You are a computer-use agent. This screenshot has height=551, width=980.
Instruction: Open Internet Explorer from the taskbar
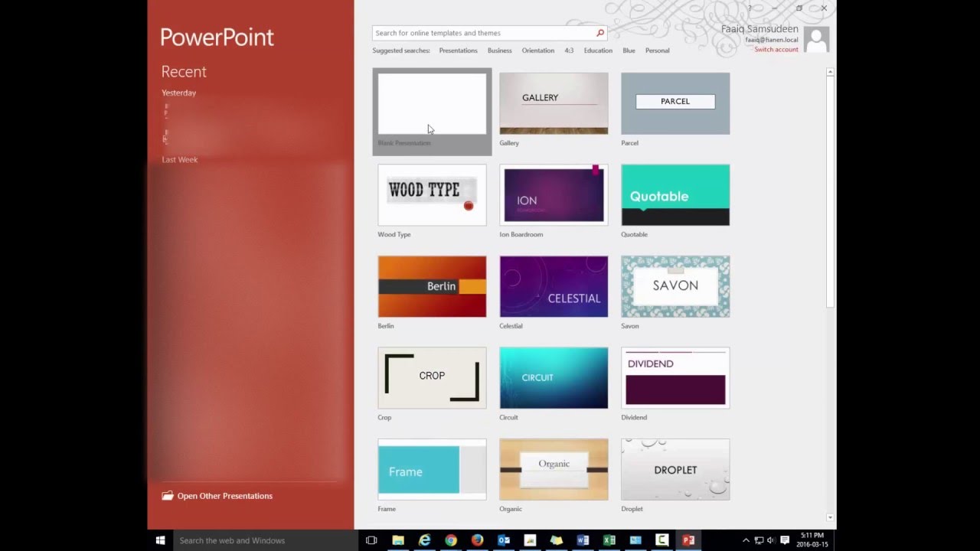[x=424, y=540]
